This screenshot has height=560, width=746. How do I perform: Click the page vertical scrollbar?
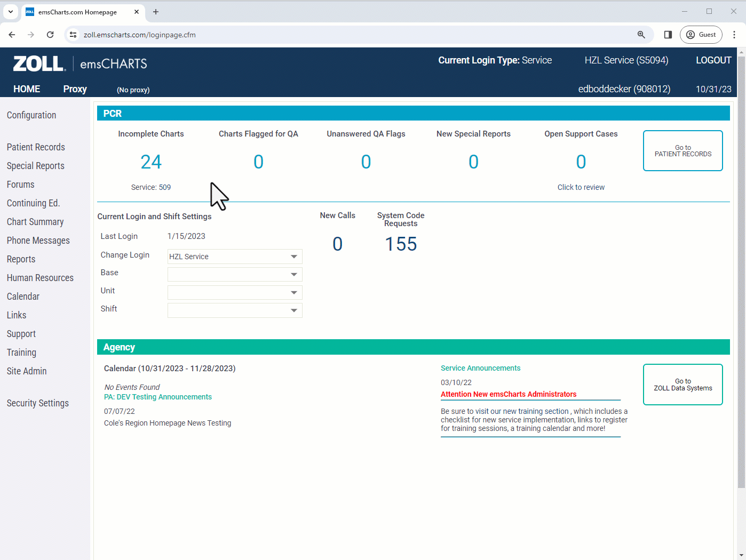pyautogui.click(x=741, y=272)
